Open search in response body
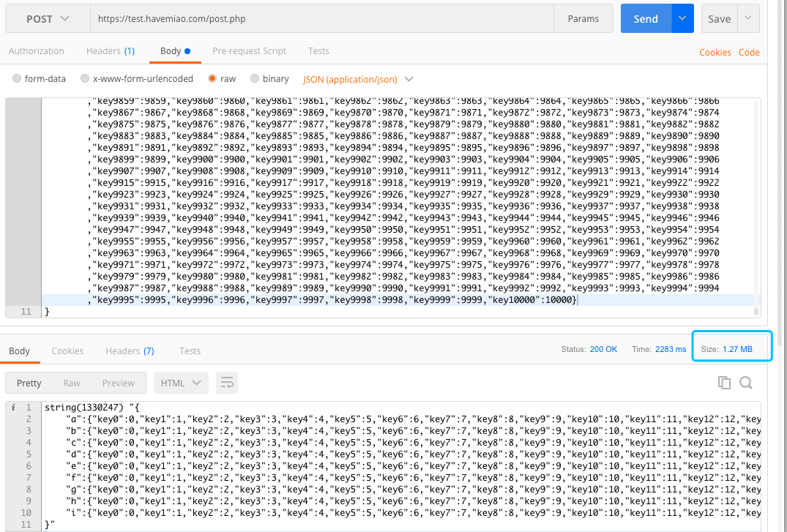This screenshot has width=787, height=532. tap(746, 383)
